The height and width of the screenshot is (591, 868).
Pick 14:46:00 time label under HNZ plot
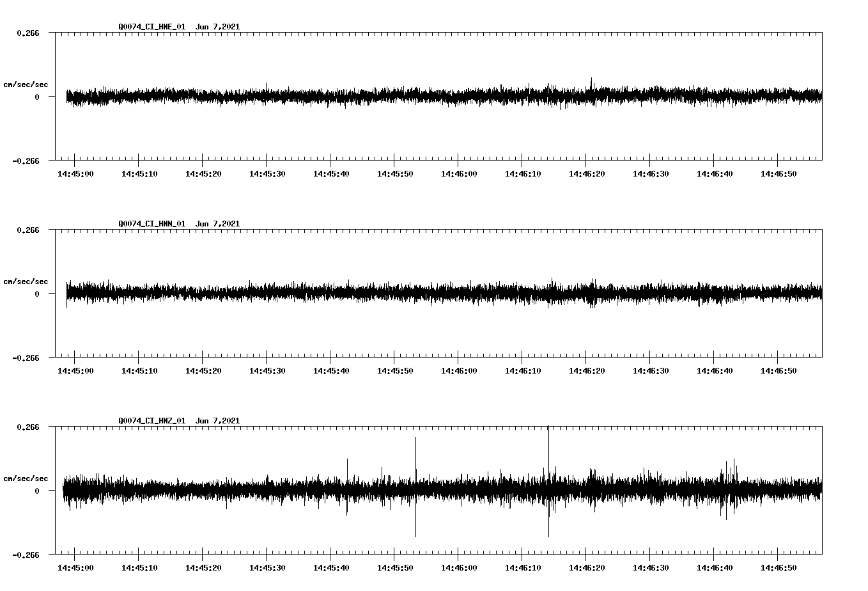[x=459, y=568]
